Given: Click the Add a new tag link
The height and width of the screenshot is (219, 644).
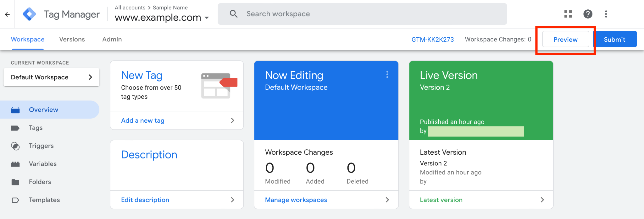Looking at the screenshot, I should point(143,120).
